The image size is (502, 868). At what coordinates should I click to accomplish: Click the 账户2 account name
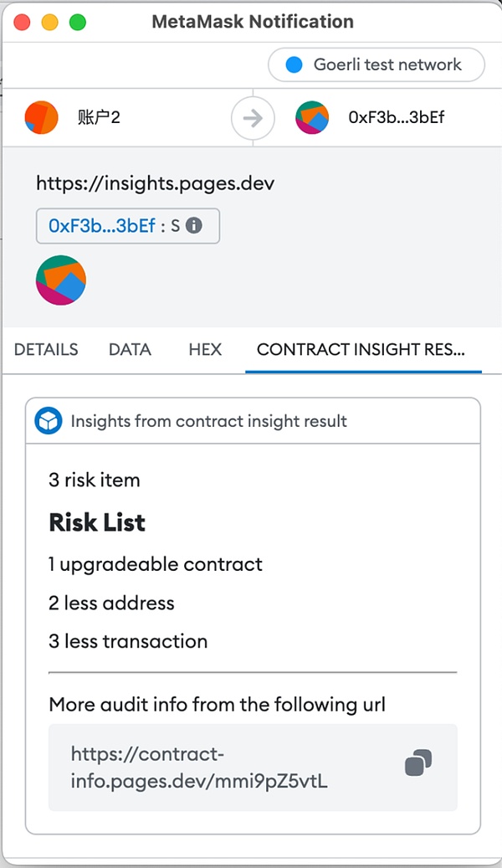[x=99, y=117]
